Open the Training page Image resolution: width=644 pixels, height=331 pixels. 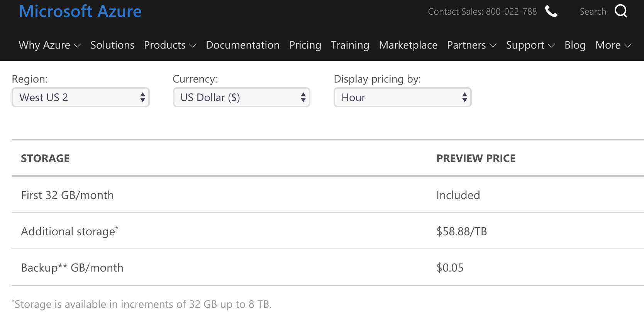350,45
